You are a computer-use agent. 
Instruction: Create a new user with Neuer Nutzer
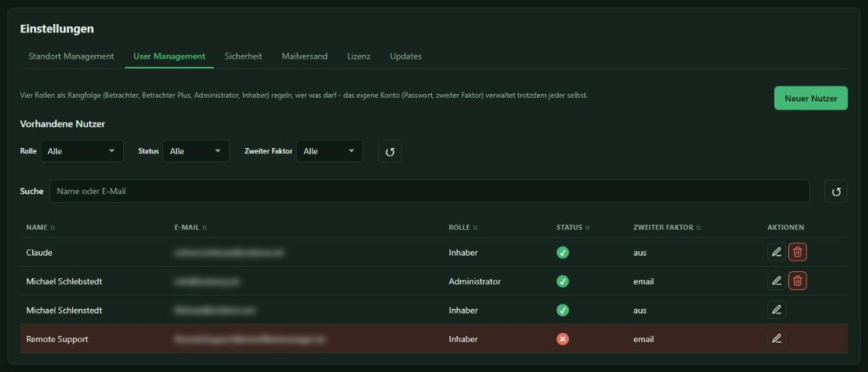click(x=810, y=98)
